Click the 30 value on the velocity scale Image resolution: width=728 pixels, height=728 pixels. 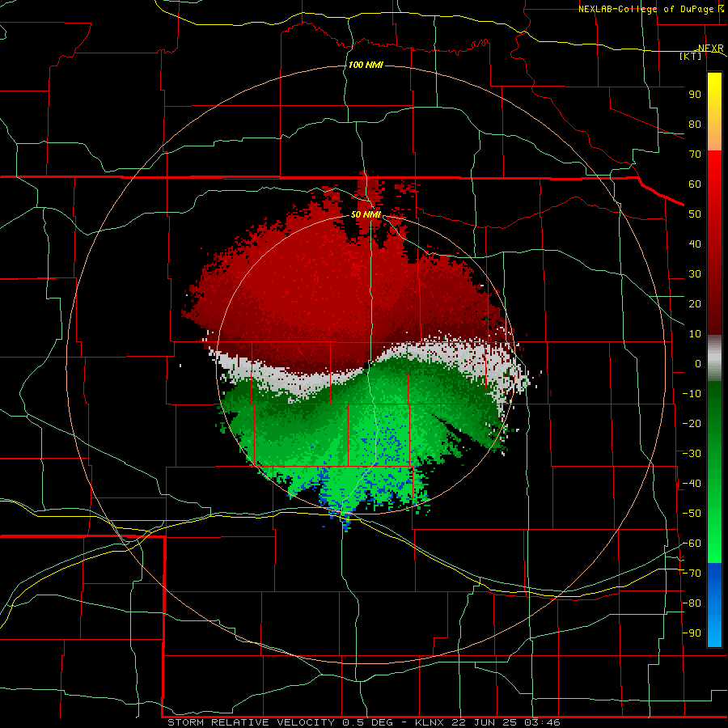(695, 274)
